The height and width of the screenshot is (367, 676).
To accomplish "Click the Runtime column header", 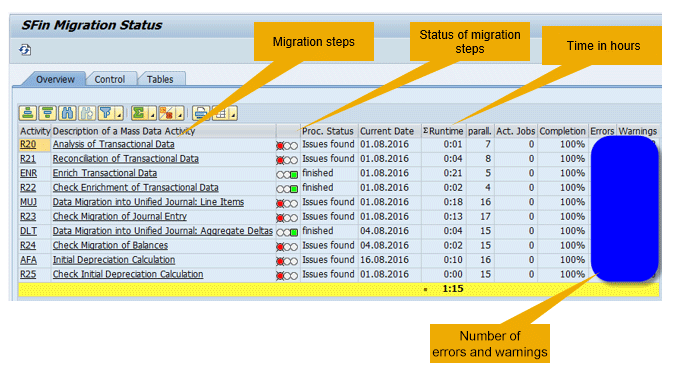I will click(444, 131).
